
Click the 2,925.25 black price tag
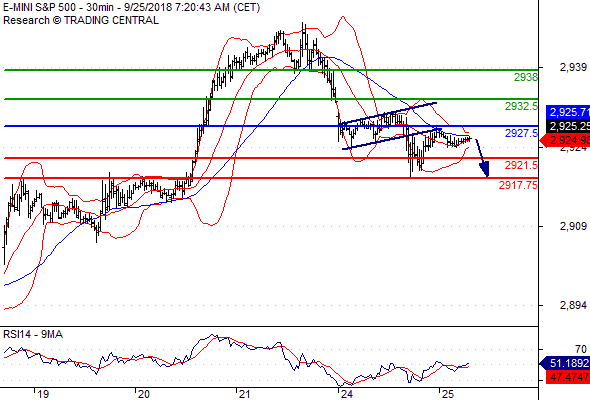click(568, 126)
